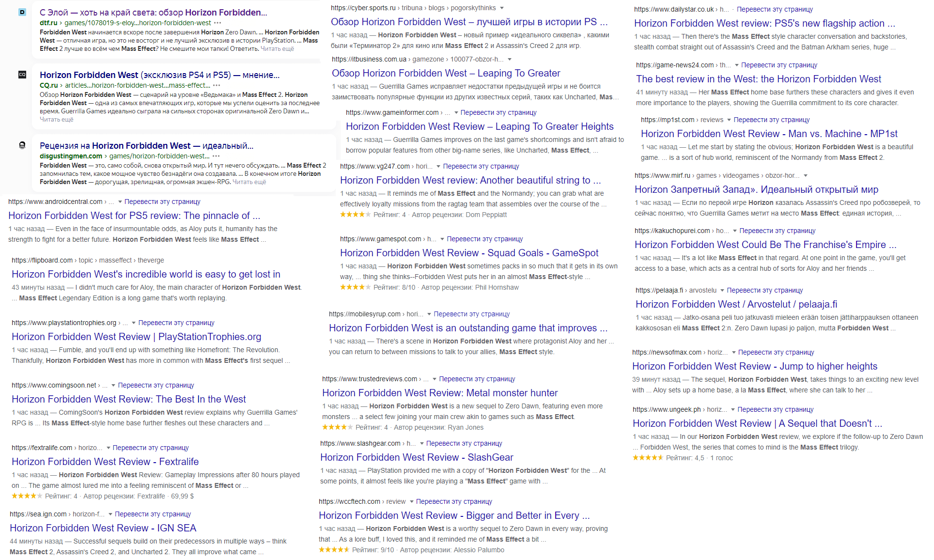Open CQ.ru Horizon Forbidden West мнение result
The width and height of the screenshot is (934, 560).
tap(159, 75)
